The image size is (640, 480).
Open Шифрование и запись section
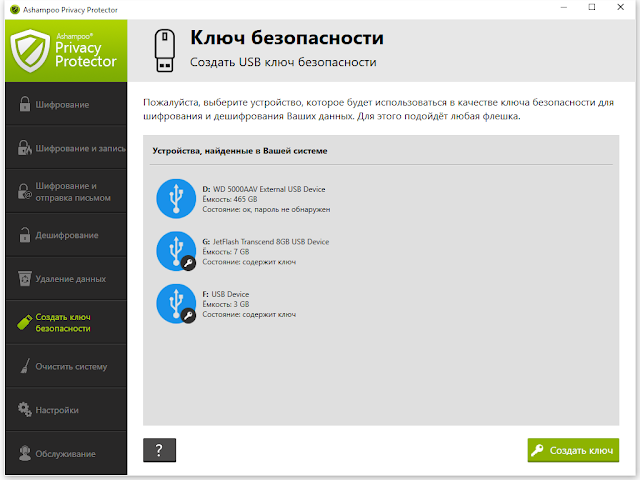click(66, 148)
